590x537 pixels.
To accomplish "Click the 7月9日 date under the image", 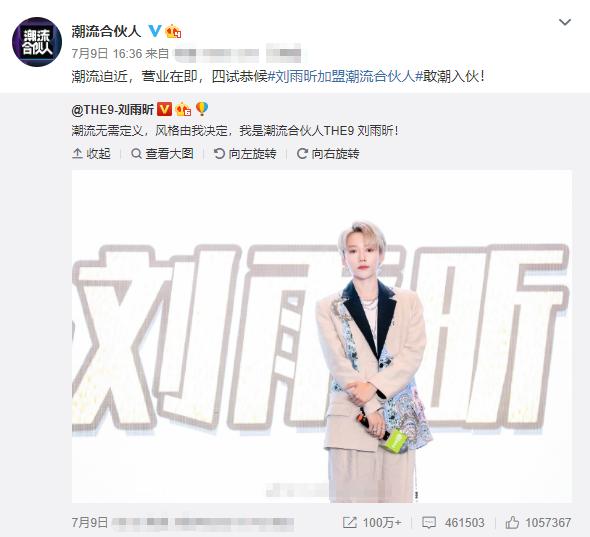I will point(90,522).
